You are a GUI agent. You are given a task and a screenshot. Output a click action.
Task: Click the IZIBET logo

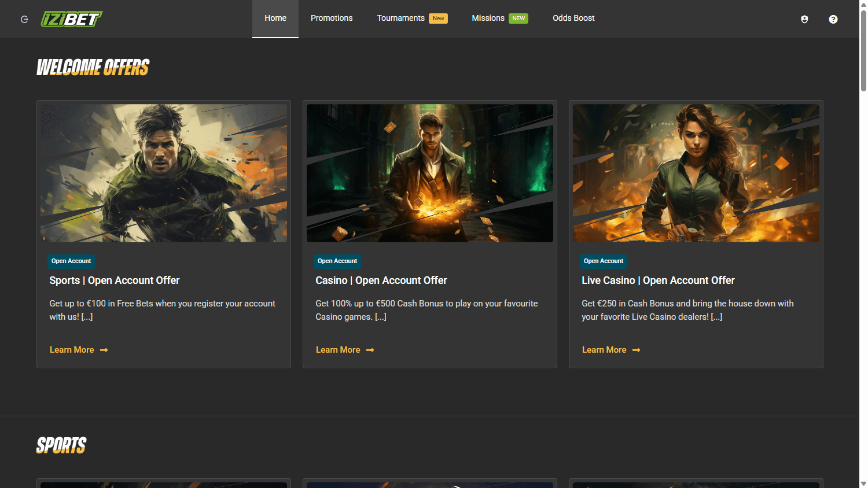pyautogui.click(x=71, y=19)
